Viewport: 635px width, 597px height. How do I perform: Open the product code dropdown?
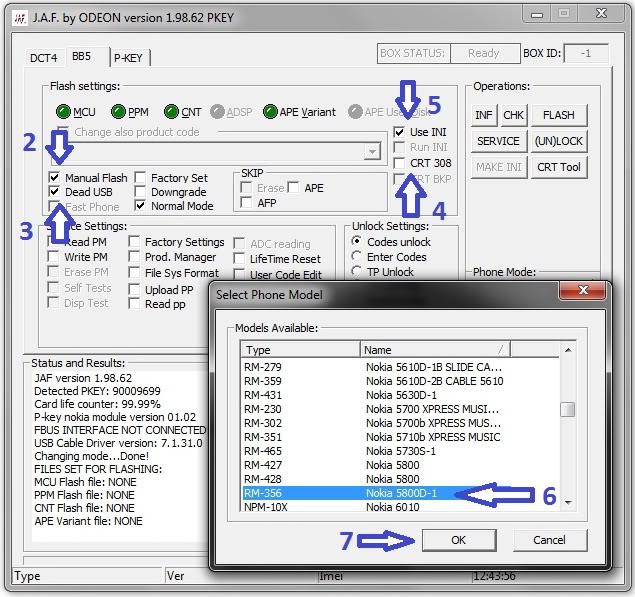[x=372, y=152]
